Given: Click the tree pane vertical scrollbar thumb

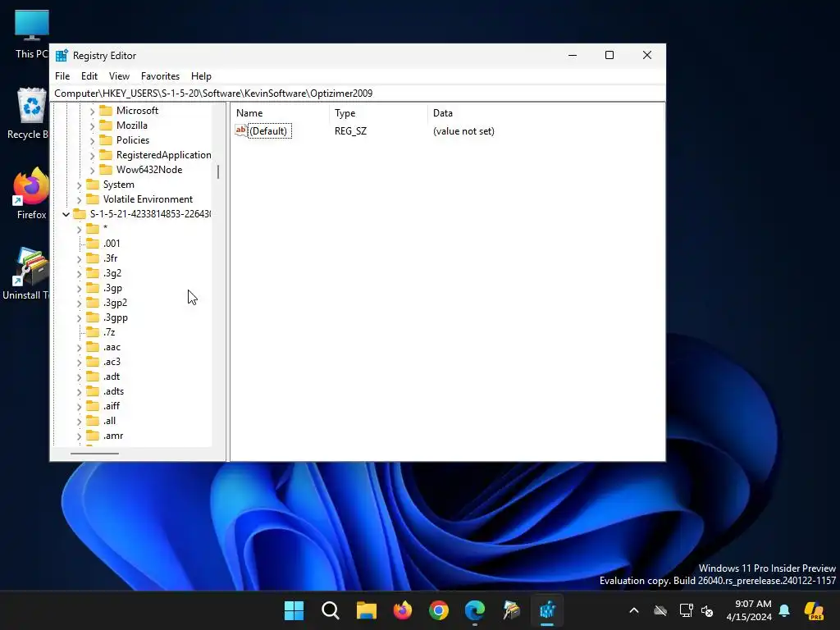Looking at the screenshot, I should coord(218,172).
